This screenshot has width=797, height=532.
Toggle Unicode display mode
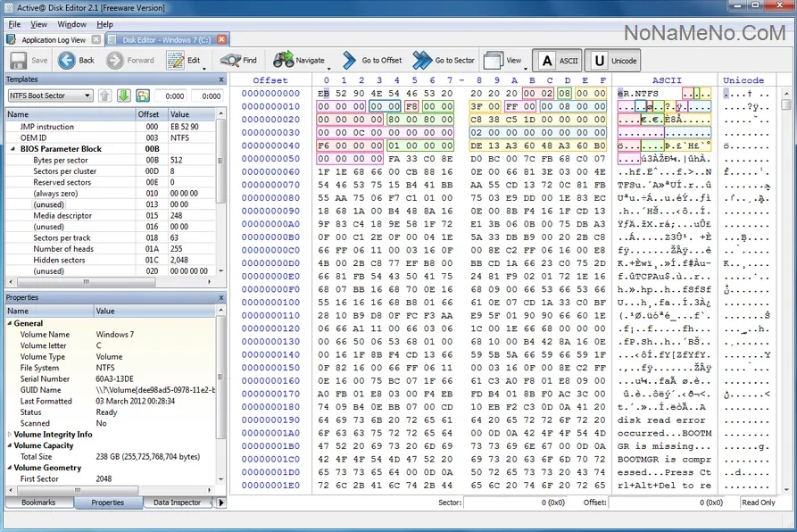click(612, 61)
